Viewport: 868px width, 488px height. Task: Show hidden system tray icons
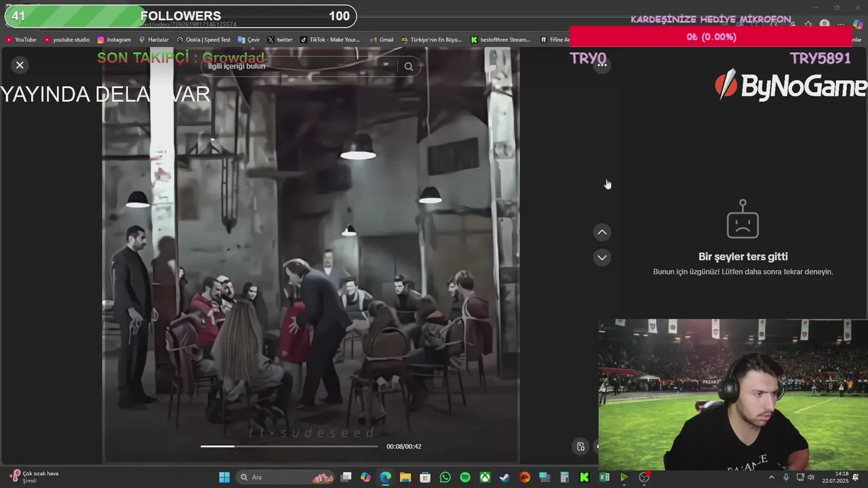tap(771, 477)
